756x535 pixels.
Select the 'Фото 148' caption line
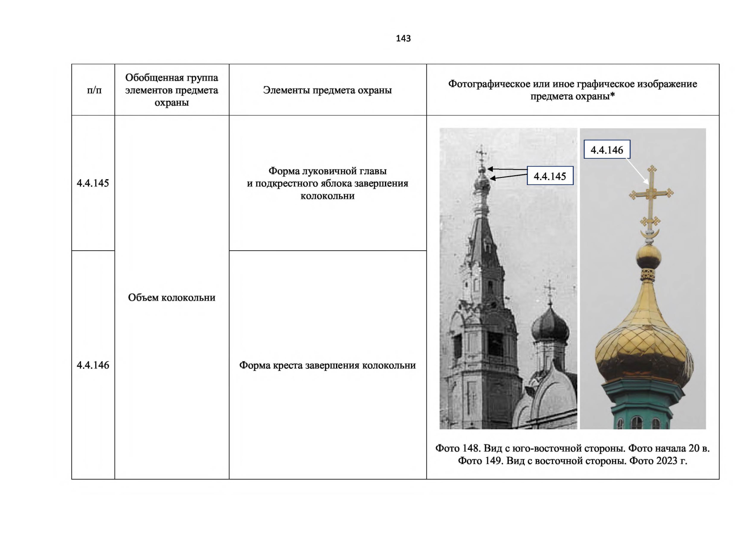(572, 448)
